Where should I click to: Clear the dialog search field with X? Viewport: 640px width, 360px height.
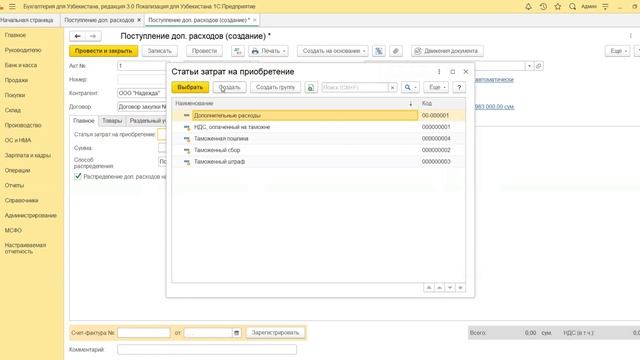[392, 87]
